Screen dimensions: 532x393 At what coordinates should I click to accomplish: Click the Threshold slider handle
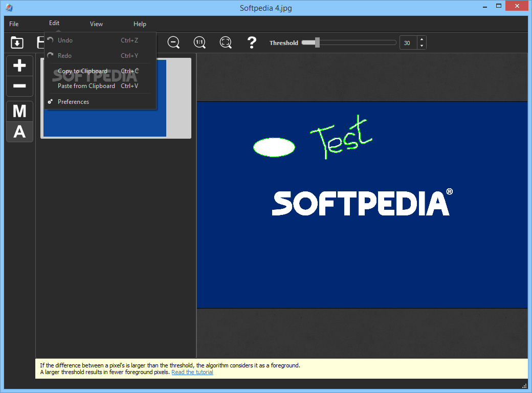[x=317, y=42]
